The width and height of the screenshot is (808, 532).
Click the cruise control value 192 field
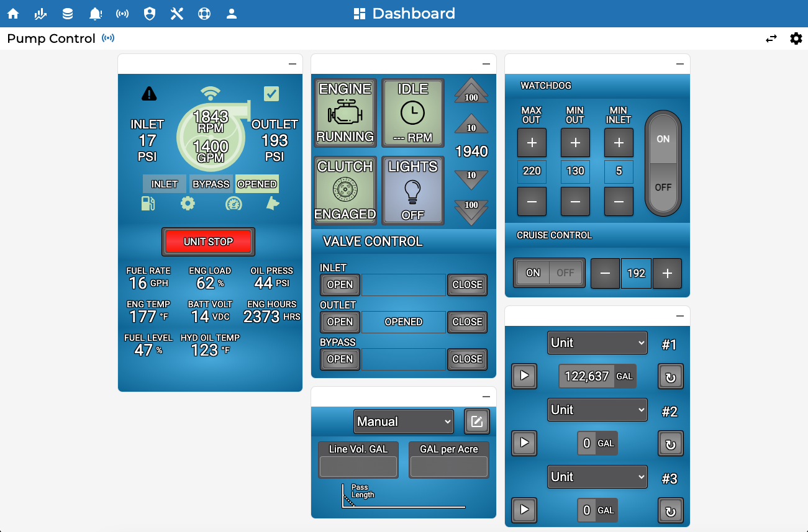pos(636,273)
